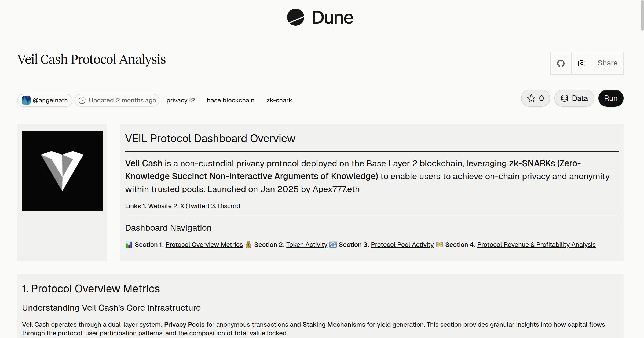
Task: Click the 1. Protocol Overview Metrics heading
Action: (91, 289)
